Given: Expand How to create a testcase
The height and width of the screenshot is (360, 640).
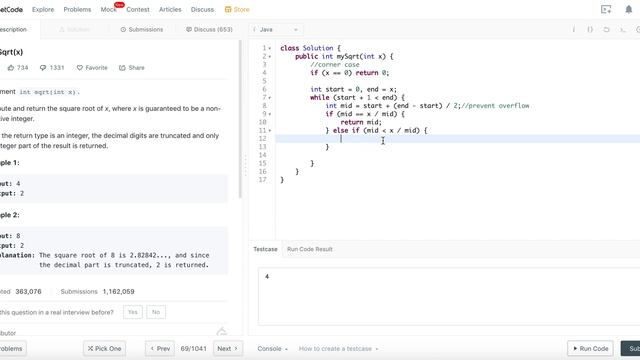Looking at the screenshot, I should (x=338, y=349).
